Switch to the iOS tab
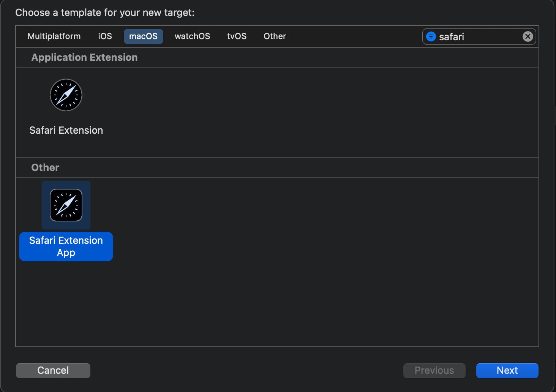The image size is (556, 392). pos(105,36)
